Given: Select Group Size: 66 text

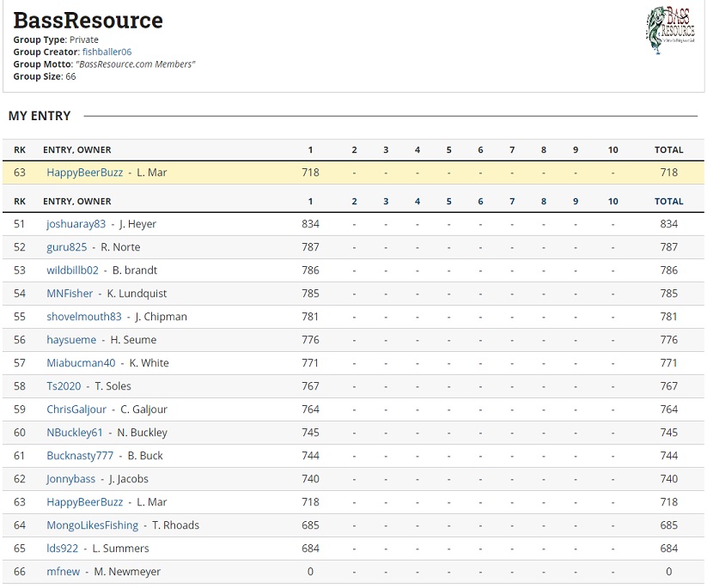Looking at the screenshot, I should click(45, 76).
